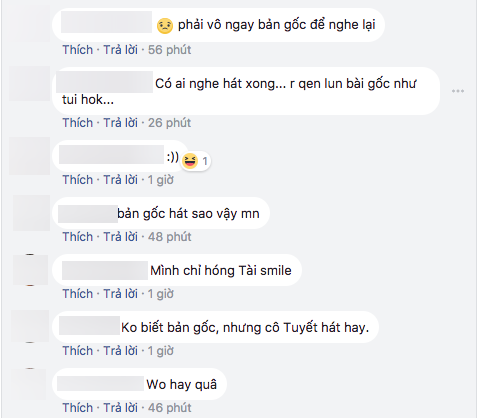Image resolution: width=477 pixels, height=418 pixels.
Task: Like the comment 'Wo hay quâ'
Action: pyautogui.click(x=78, y=408)
